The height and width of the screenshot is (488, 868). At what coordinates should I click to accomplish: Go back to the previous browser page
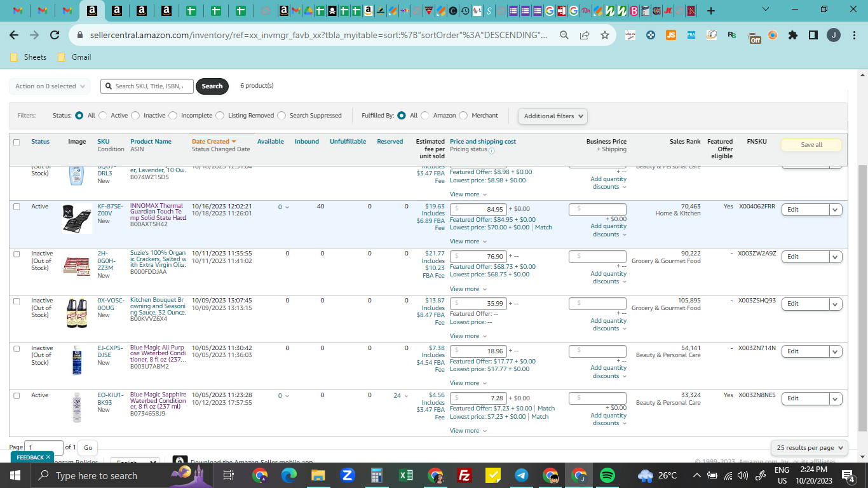(x=14, y=35)
